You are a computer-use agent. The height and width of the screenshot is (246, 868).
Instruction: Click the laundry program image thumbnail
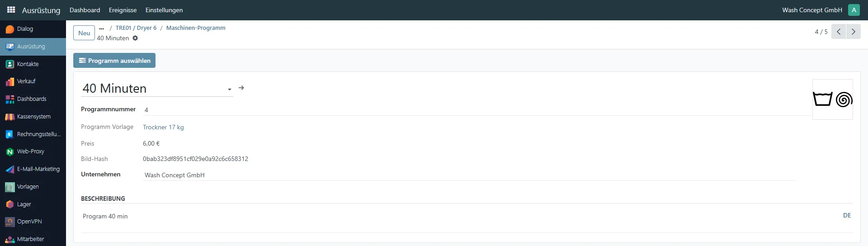832,99
